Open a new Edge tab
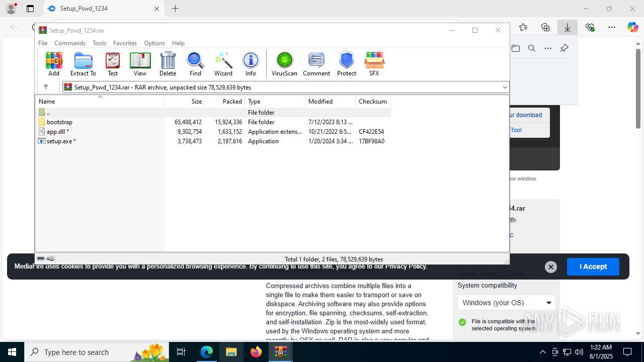This screenshot has width=644, height=362. [175, 9]
